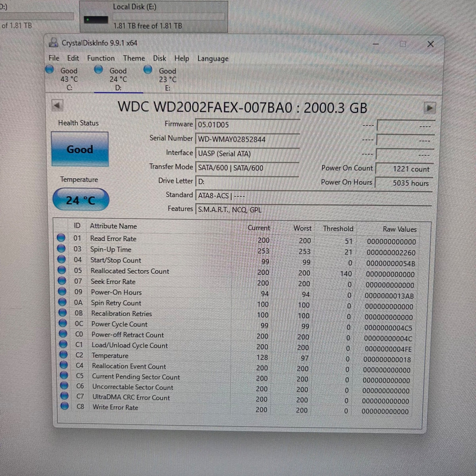Screen dimensions: 476x476
Task: Click status icon for Read Error Rate
Action: 61,238
